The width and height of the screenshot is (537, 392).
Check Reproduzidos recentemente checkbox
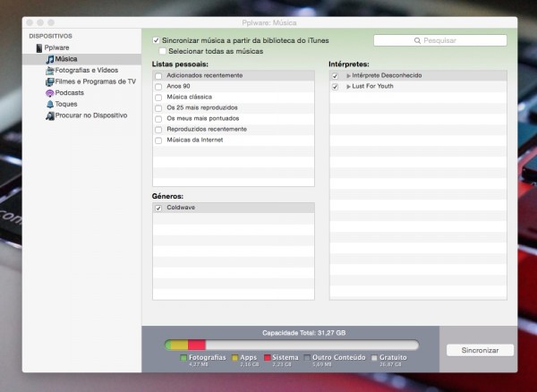[158, 130]
